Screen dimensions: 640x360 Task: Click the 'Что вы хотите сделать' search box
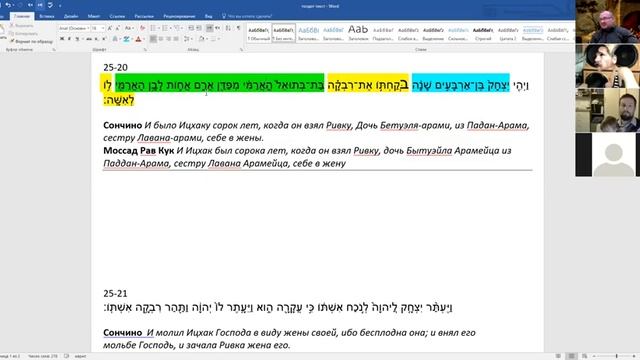[x=248, y=16]
